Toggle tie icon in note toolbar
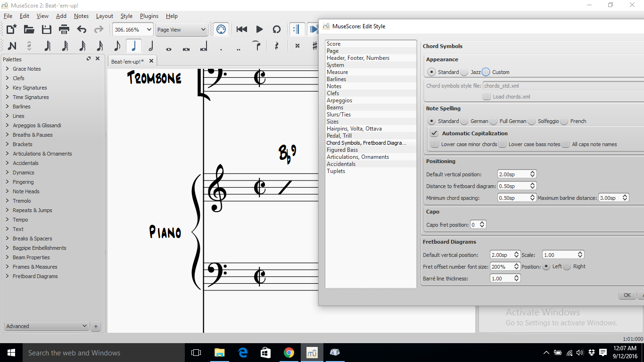The width and height of the screenshot is (644, 362). pos(256,46)
